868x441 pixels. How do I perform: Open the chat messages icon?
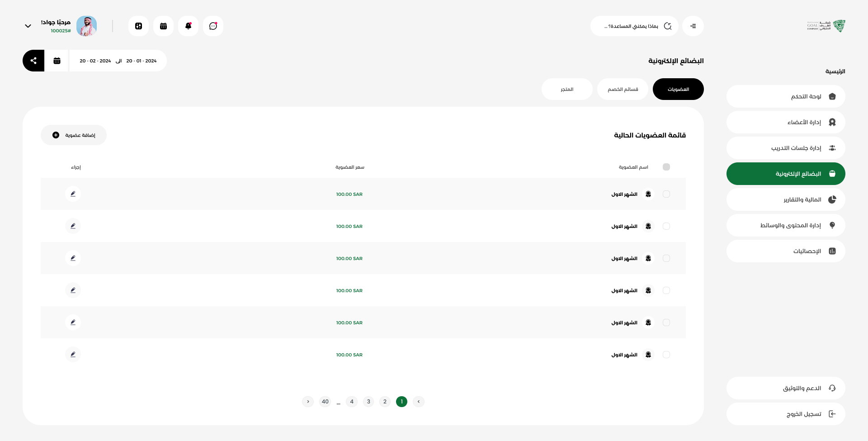pos(213,26)
